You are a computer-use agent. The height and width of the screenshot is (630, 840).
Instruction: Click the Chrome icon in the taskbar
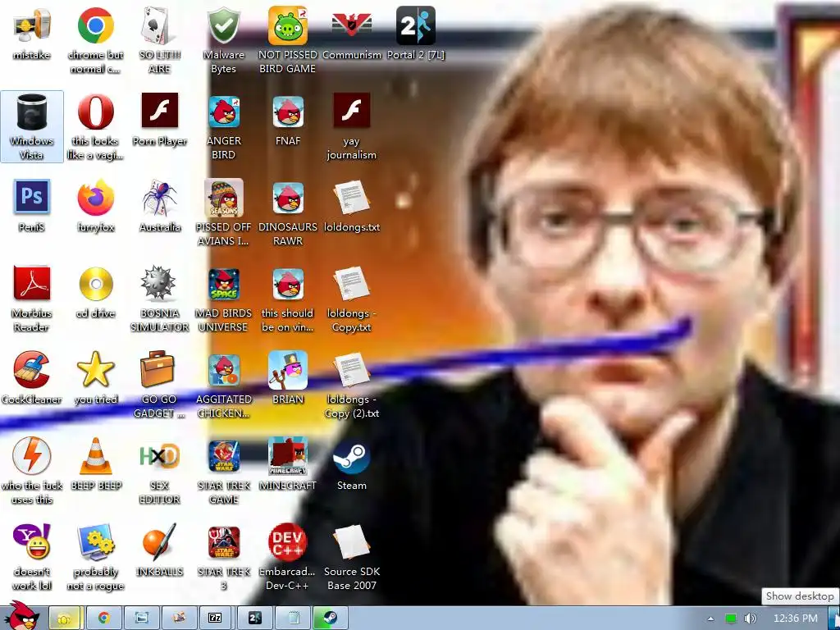[103, 619]
